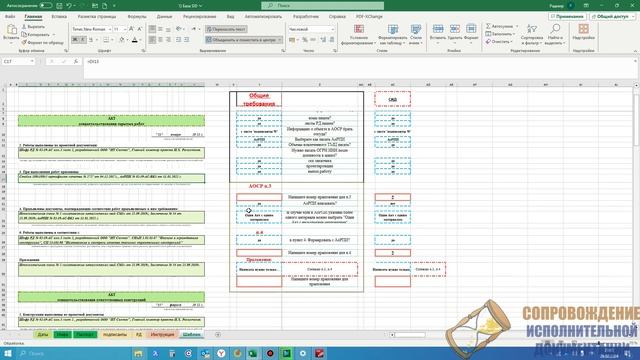Image resolution: width=640 pixels, height=360 pixels.
Task: Click the AutoSum sigma icon
Action: [488, 26]
